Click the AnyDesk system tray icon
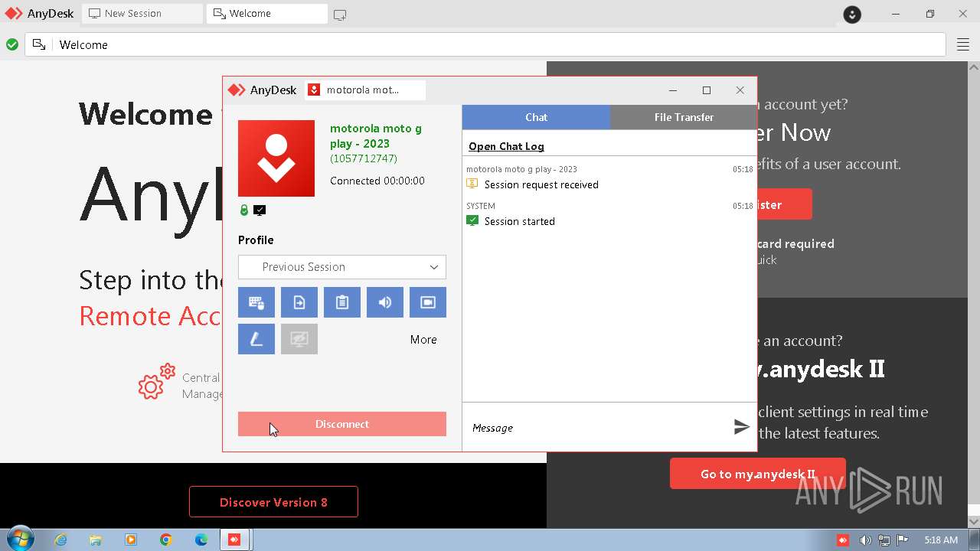Viewport: 980px width, 551px height. (x=843, y=540)
